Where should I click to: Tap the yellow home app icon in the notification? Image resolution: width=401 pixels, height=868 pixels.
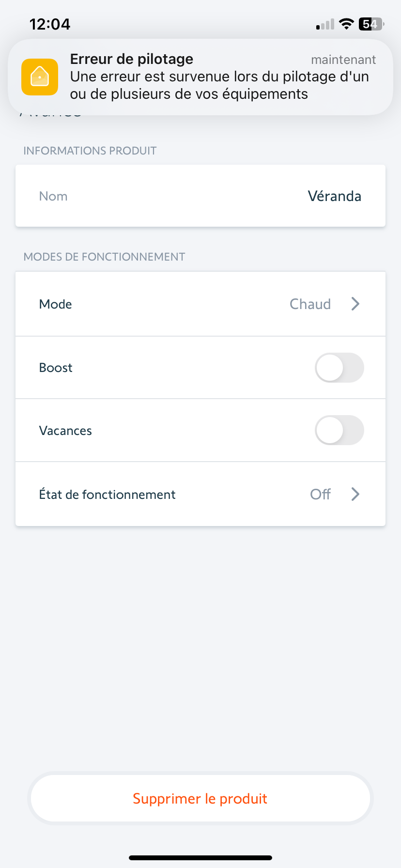click(40, 77)
